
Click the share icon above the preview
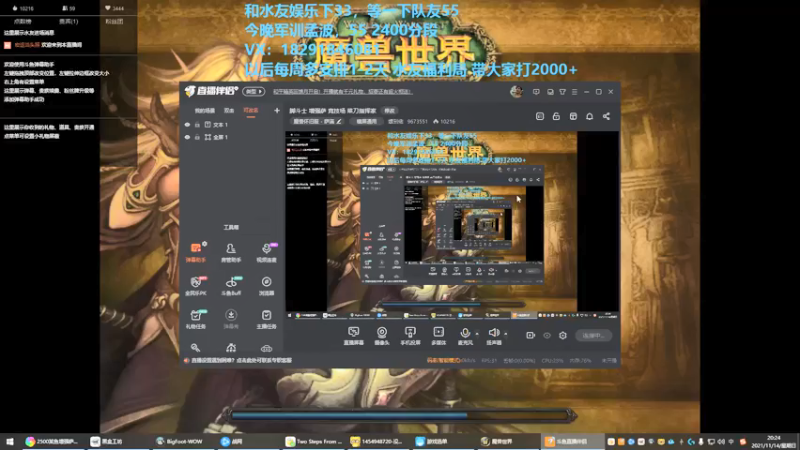tap(606, 116)
